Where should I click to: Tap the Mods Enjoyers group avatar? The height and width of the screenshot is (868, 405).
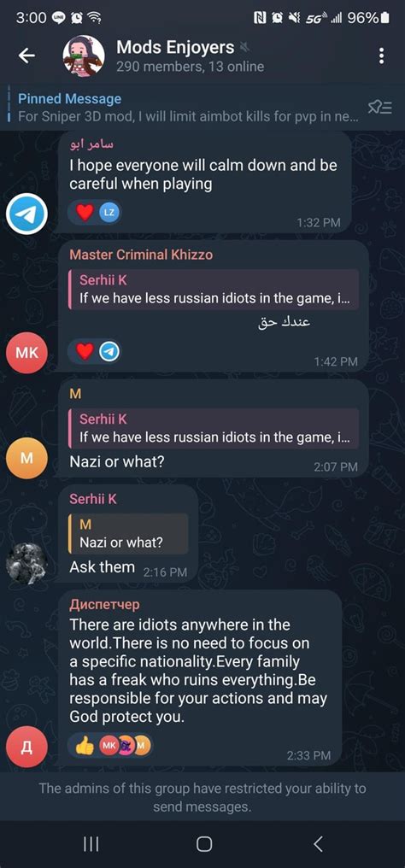coord(84,56)
